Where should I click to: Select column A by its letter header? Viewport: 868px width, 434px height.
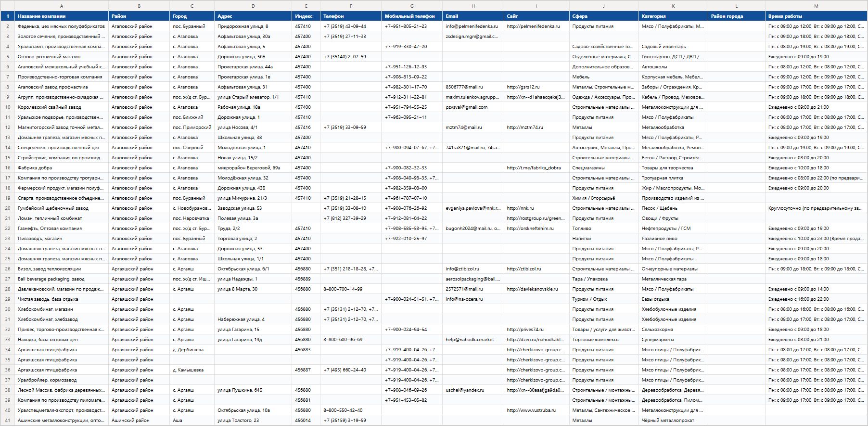[62, 6]
